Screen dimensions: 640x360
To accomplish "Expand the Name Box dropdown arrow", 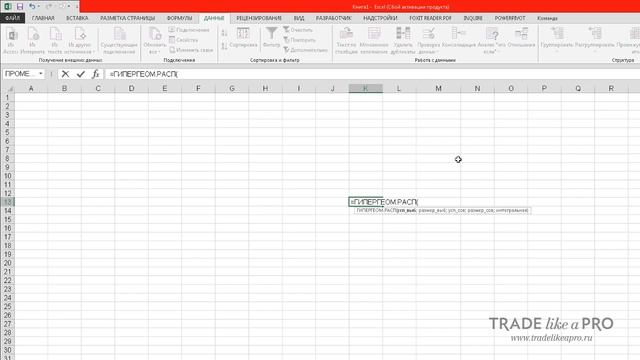I will click(40, 73).
